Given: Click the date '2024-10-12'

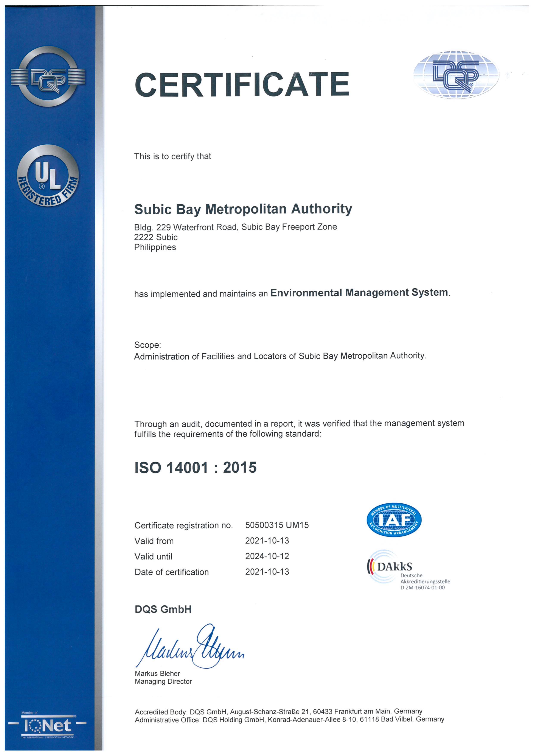Looking at the screenshot, I should (x=267, y=556).
